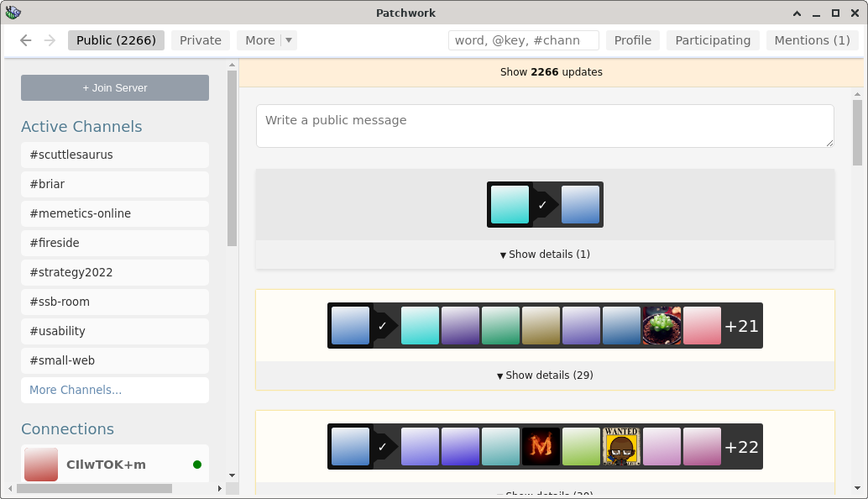This screenshot has height=499, width=868.
Task: Click the blue avatar left of +22 row checkmark
Action: coord(350,446)
